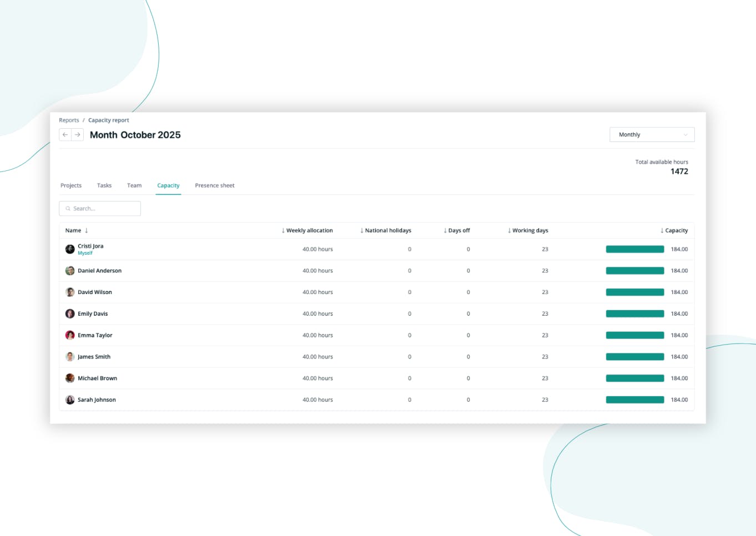
Task: Open Cristi Jora's profile avatar
Action: click(x=69, y=249)
